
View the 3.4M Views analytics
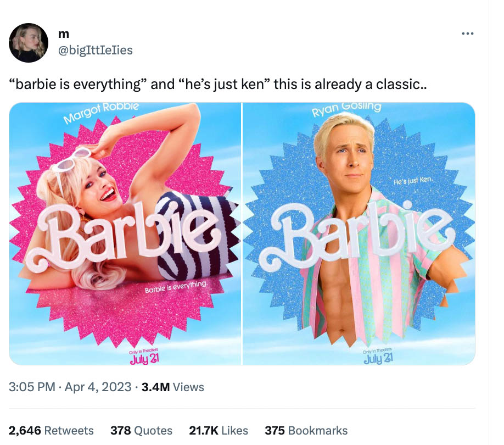(x=172, y=387)
